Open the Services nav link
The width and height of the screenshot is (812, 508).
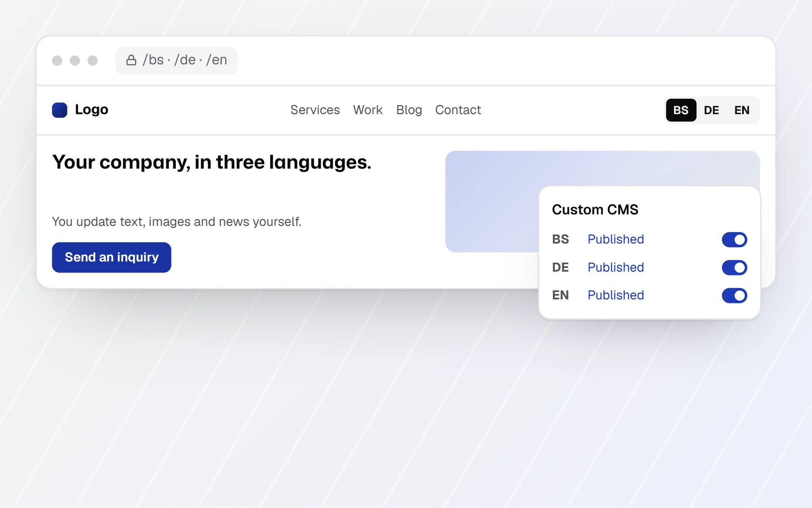(315, 110)
